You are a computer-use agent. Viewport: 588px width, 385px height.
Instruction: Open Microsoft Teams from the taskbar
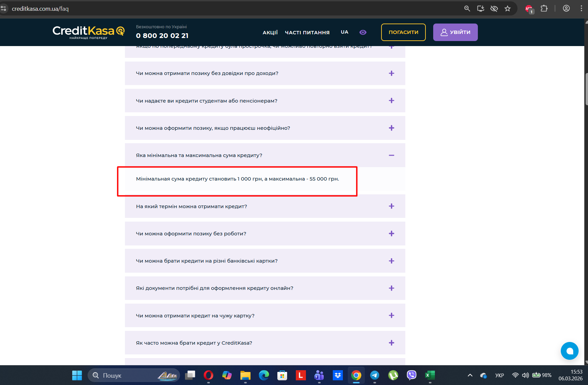(x=319, y=375)
